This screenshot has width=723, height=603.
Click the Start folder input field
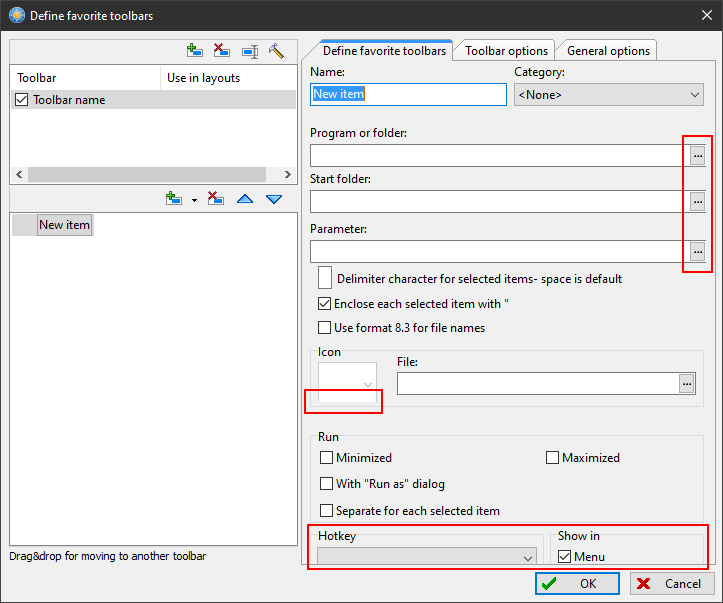pos(500,201)
